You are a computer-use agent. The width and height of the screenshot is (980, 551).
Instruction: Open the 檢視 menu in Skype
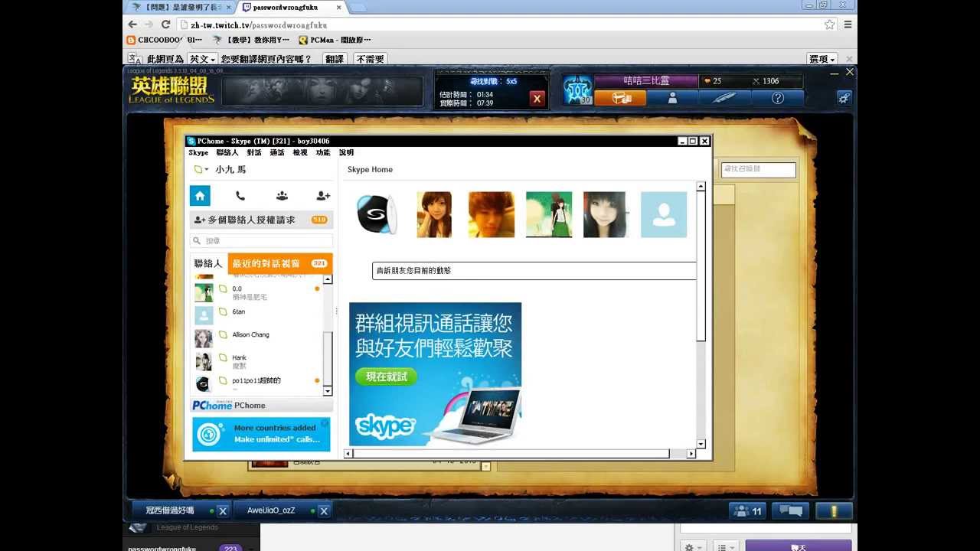click(299, 153)
